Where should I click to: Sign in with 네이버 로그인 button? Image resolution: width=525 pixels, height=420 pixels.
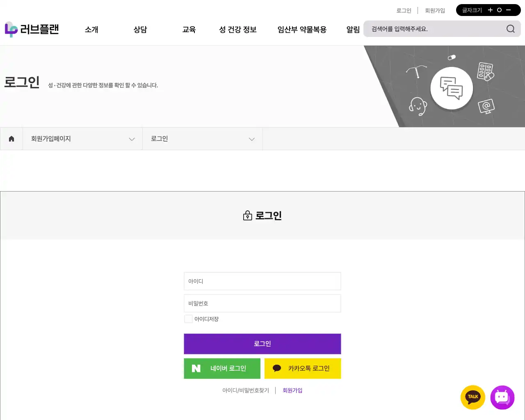[222, 368]
